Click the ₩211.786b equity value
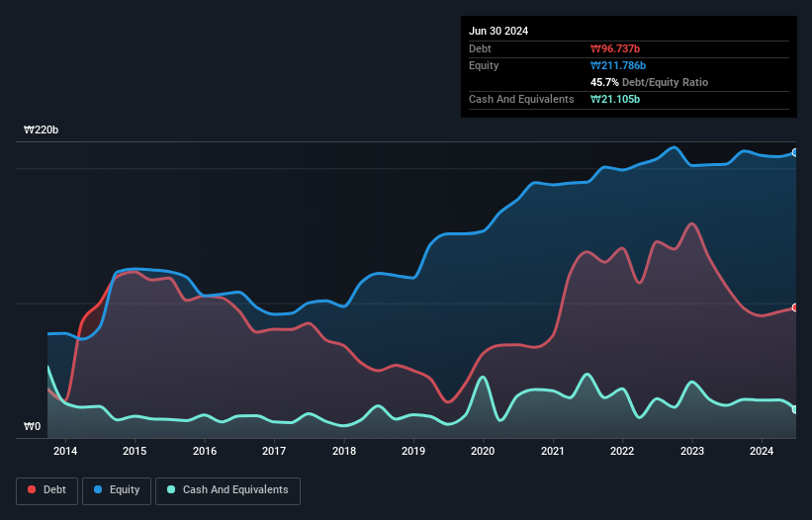This screenshot has height=520, width=812. click(x=618, y=65)
